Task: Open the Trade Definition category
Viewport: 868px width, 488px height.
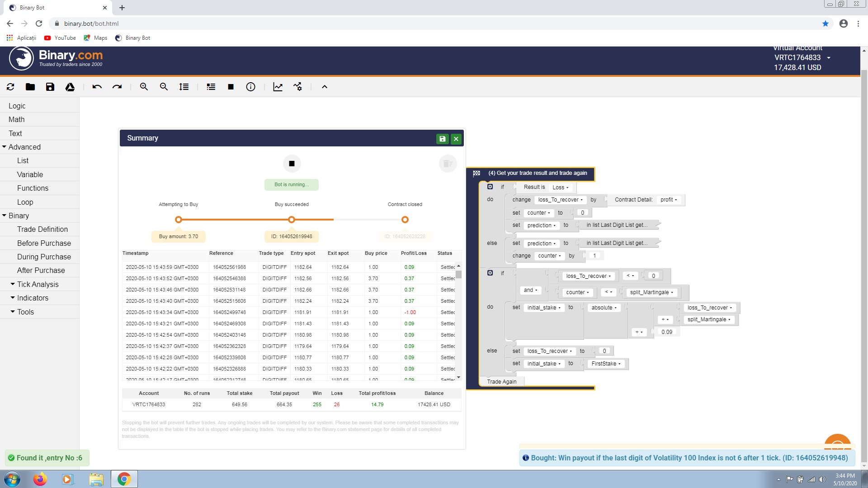Action: click(42, 229)
